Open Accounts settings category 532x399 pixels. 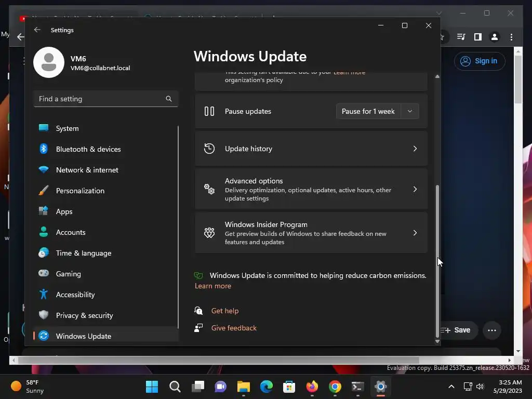coord(106,232)
